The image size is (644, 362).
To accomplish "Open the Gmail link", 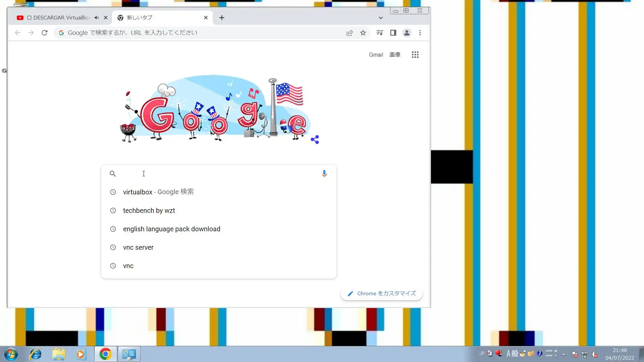I will coord(376,55).
